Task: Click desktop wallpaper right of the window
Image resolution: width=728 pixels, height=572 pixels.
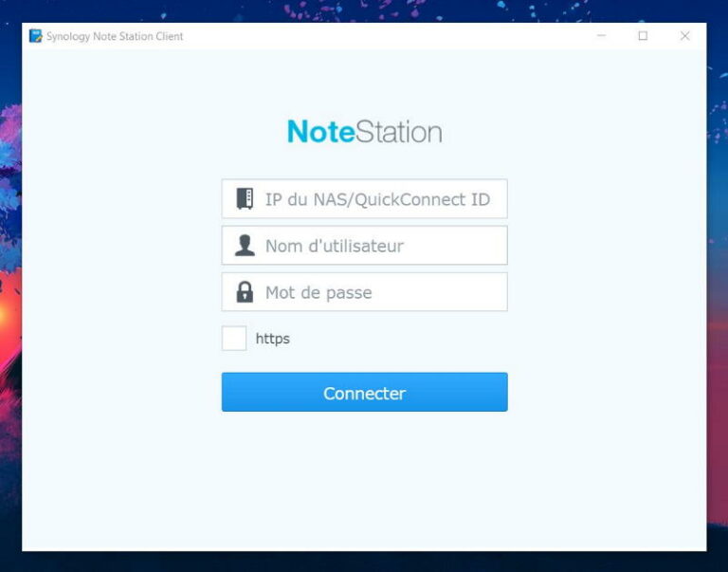Action: (718, 285)
